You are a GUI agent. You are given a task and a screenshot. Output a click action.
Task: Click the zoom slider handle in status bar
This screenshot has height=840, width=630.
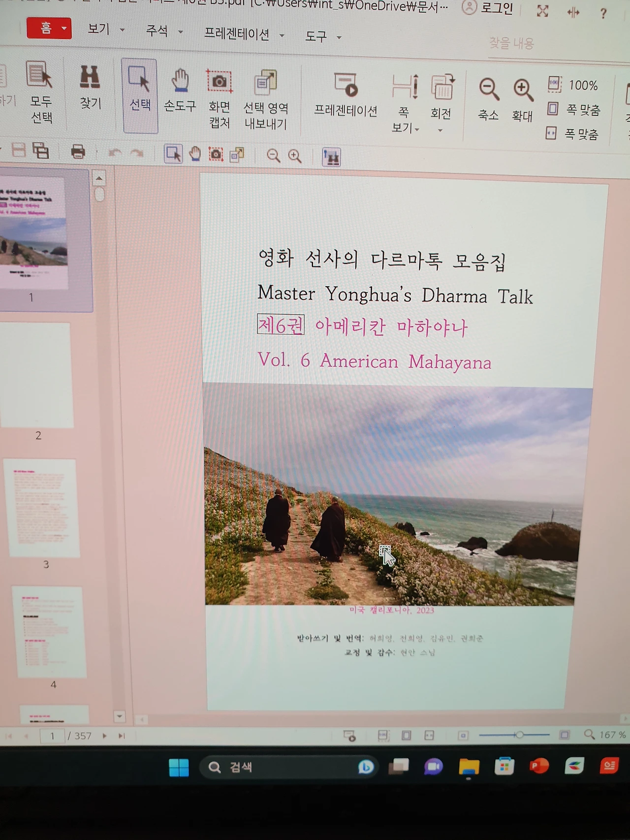point(519,735)
